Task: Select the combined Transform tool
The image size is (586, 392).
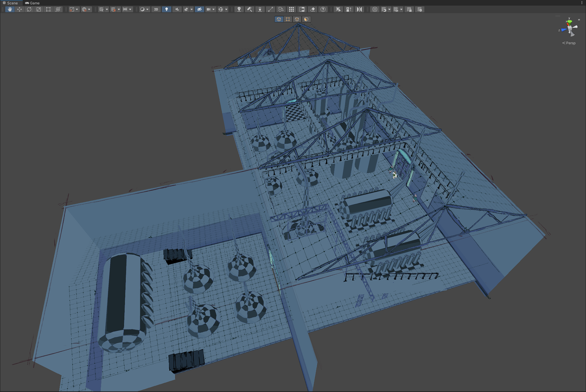Action: [x=58, y=9]
